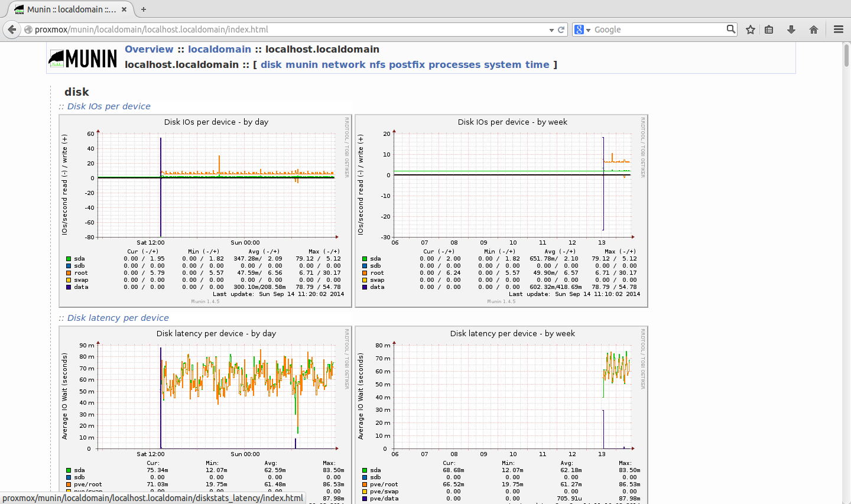The width and height of the screenshot is (851, 504).
Task: Open a new tab with plus button
Action: [144, 9]
